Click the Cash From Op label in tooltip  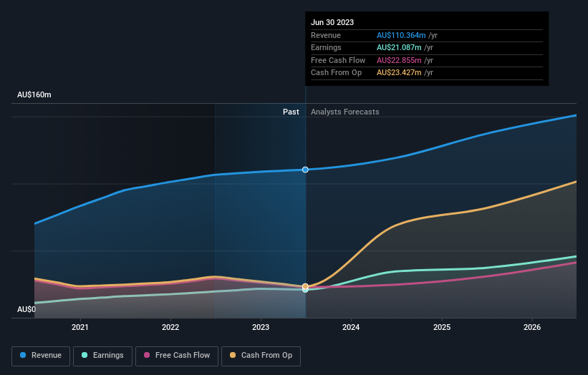point(337,73)
